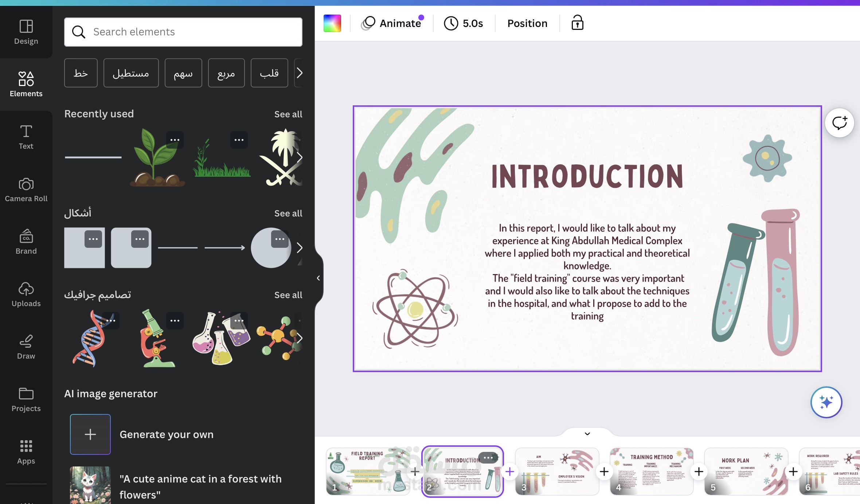860x504 pixels.
Task: Open the Projects sidebar tab
Action: click(x=26, y=399)
